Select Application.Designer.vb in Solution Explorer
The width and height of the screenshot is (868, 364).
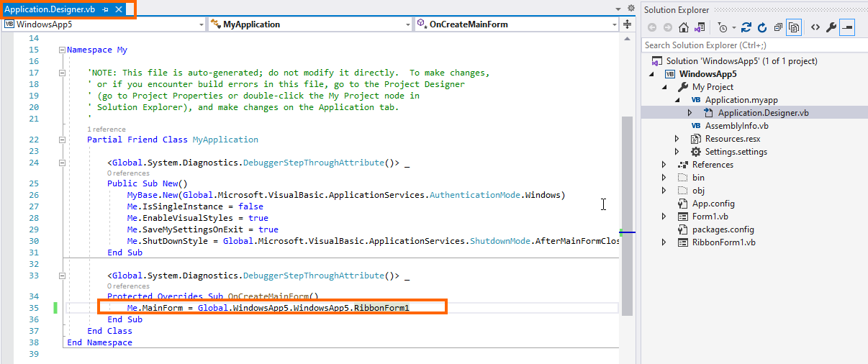pyautogui.click(x=763, y=113)
